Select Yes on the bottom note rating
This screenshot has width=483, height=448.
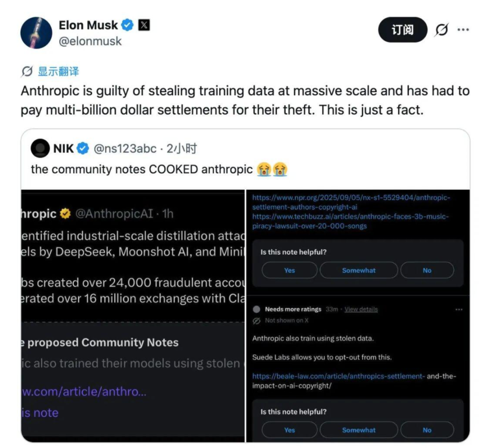289,430
